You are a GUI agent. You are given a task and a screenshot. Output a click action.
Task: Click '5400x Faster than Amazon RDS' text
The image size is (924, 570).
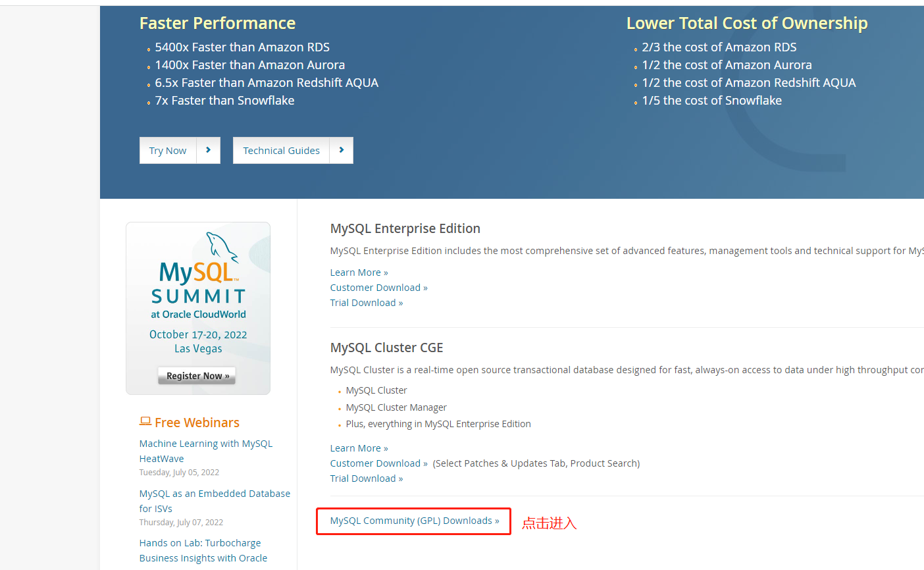click(242, 47)
